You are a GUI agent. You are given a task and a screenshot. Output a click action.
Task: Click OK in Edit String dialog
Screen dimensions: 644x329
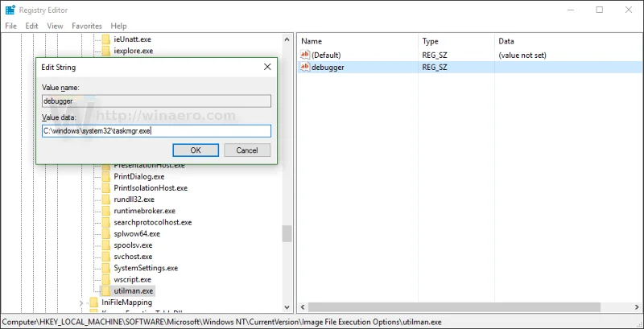[x=196, y=150]
